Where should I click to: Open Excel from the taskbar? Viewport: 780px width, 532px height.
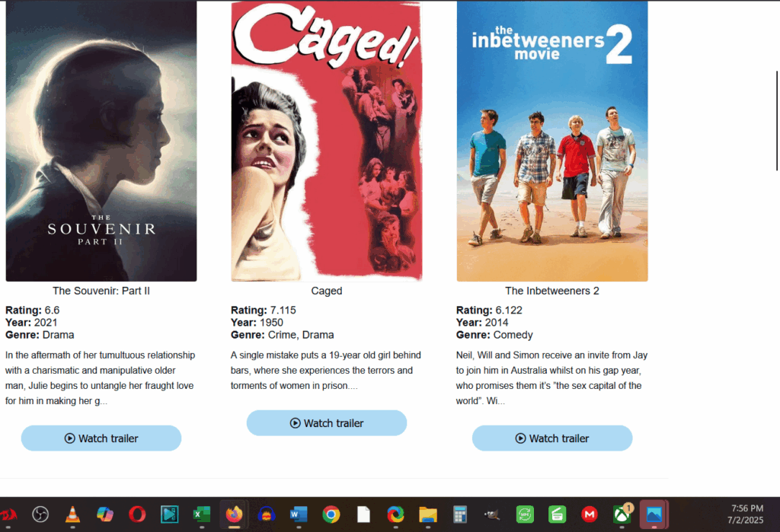click(x=201, y=514)
